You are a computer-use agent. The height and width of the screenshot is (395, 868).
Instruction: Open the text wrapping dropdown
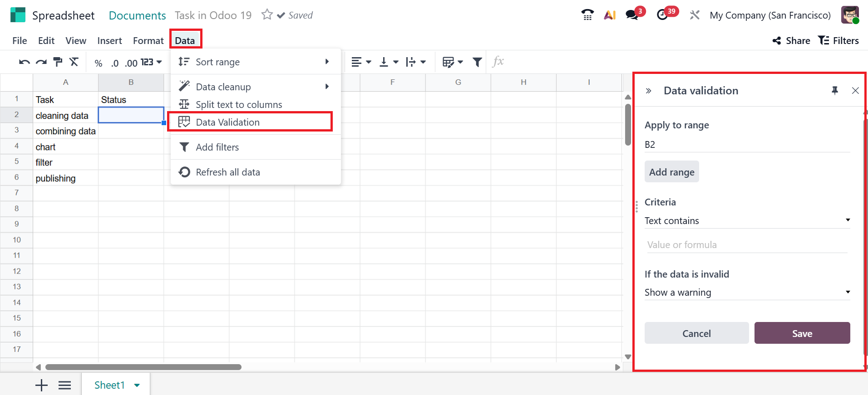[x=416, y=62]
